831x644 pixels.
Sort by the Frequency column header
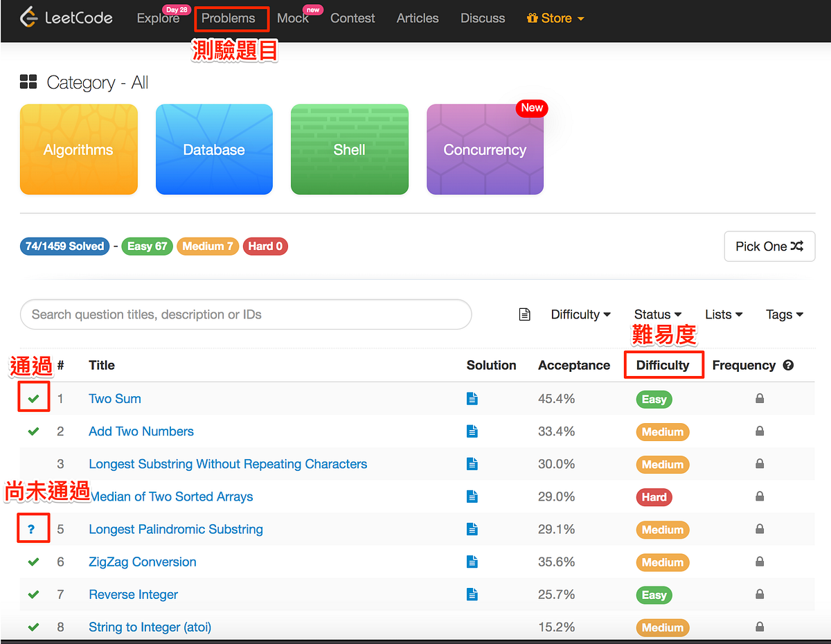point(744,366)
